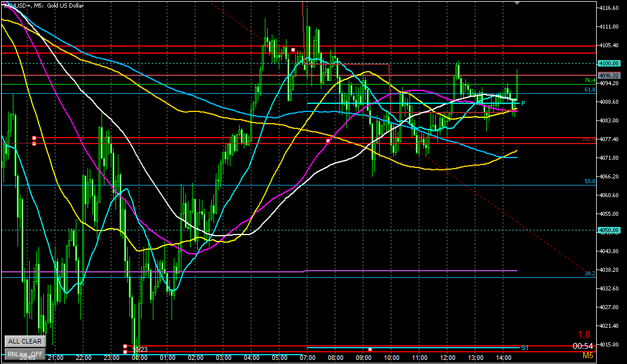Click the 4100.00 round-number price tag
Viewport: 627px width, 364px height.
[x=608, y=63]
